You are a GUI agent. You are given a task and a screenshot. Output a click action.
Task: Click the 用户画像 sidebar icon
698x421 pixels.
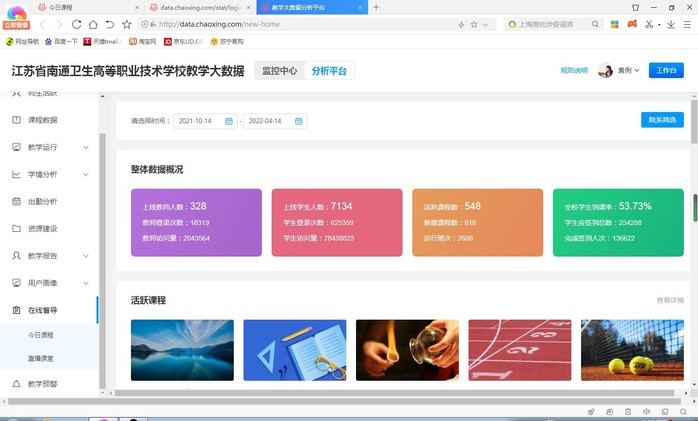16,283
